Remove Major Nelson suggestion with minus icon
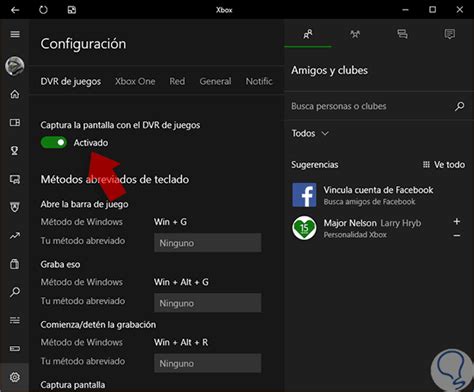 pyautogui.click(x=457, y=235)
